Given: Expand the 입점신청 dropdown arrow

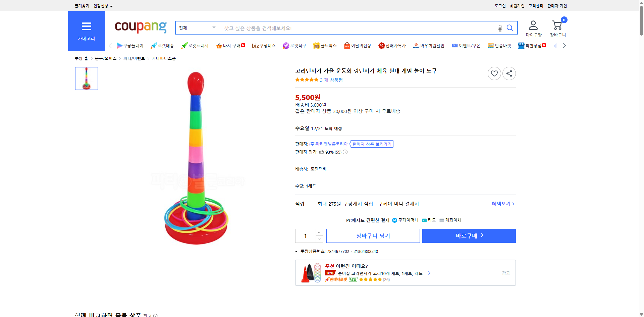Looking at the screenshot, I should (x=112, y=6).
